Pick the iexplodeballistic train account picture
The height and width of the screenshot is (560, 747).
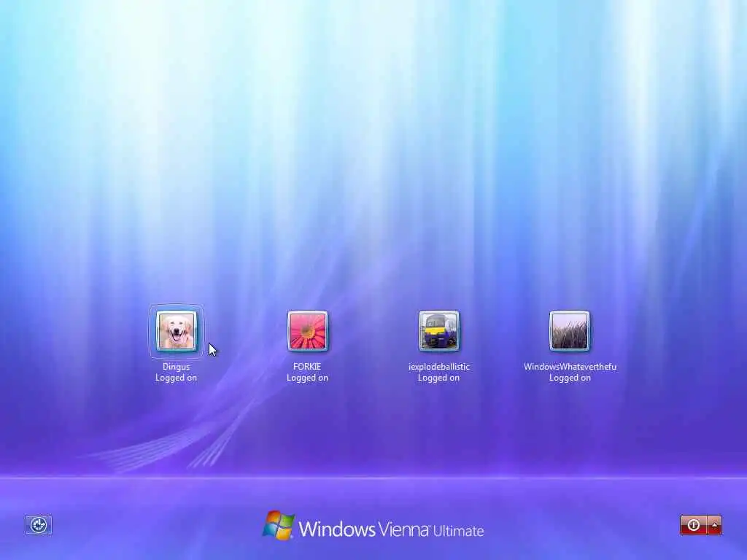[438, 331]
